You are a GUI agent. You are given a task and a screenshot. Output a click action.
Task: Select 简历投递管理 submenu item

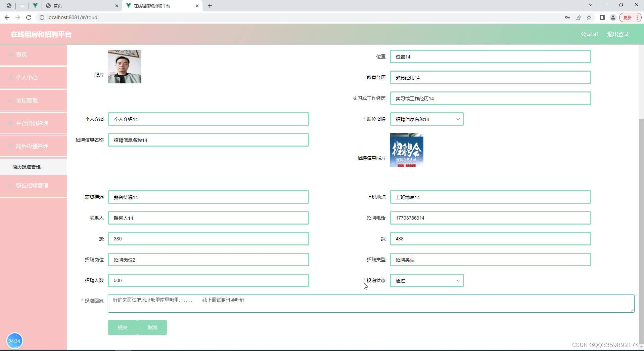click(33, 167)
